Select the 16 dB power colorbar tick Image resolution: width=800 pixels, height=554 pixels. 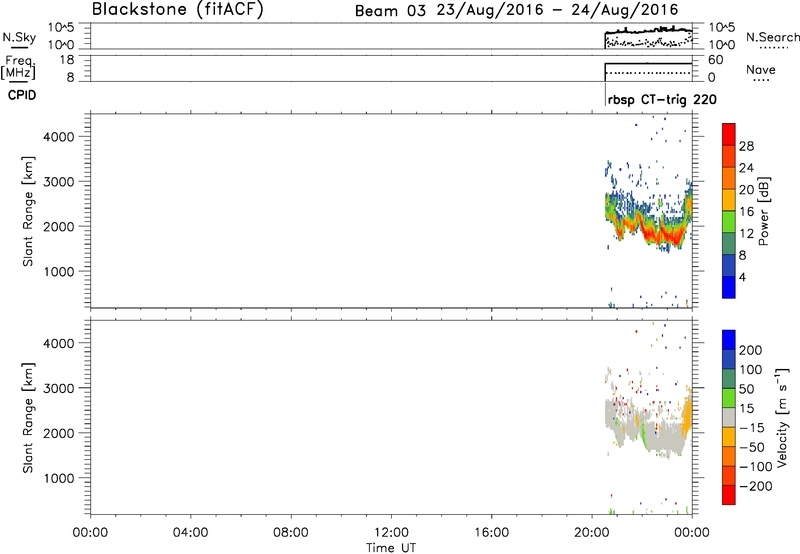click(746, 212)
